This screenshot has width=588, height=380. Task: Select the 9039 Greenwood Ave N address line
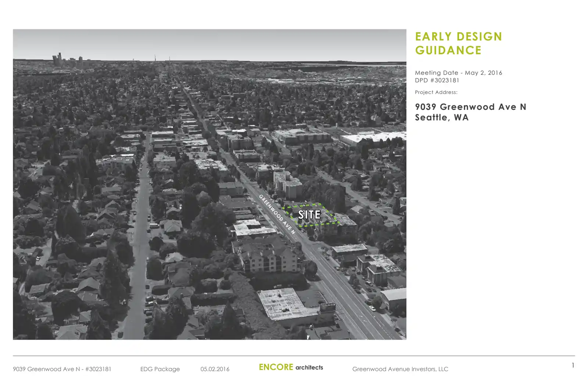click(470, 107)
